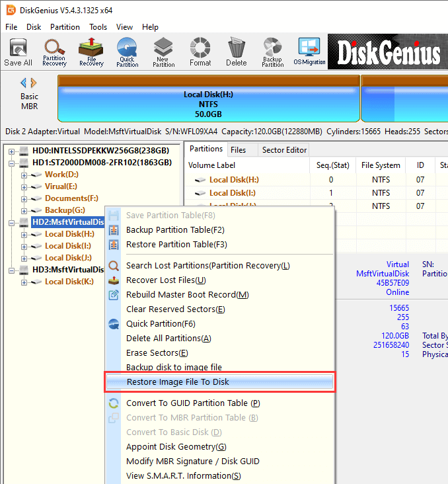Collapse the HD1 ST2000DM008 disk node
This screenshot has height=484, width=448.
12,163
